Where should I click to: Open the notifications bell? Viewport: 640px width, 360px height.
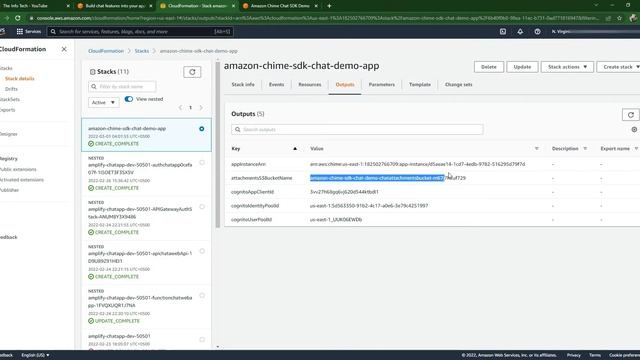(x=520, y=31)
